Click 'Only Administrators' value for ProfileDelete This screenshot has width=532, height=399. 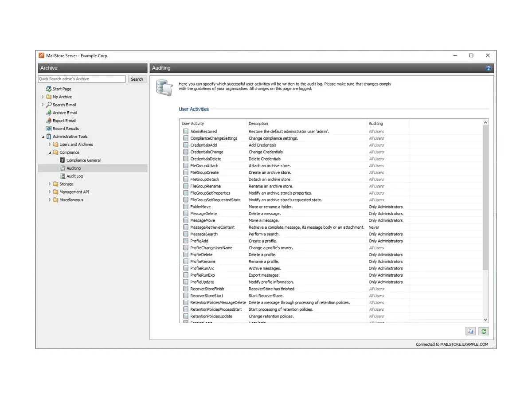[x=386, y=255]
